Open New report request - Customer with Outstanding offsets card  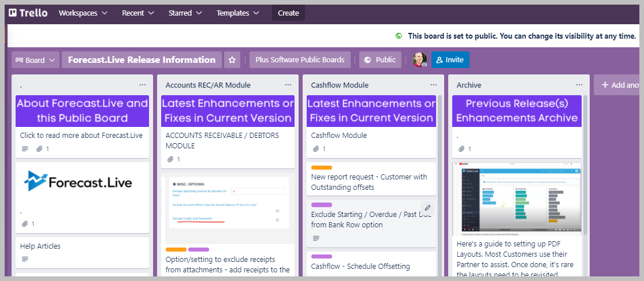tap(371, 179)
